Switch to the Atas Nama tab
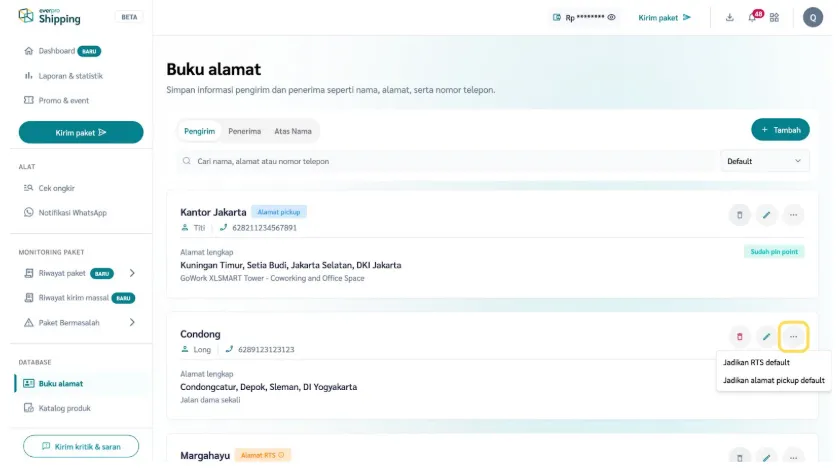Viewport: 838px width, 472px height. 292,131
